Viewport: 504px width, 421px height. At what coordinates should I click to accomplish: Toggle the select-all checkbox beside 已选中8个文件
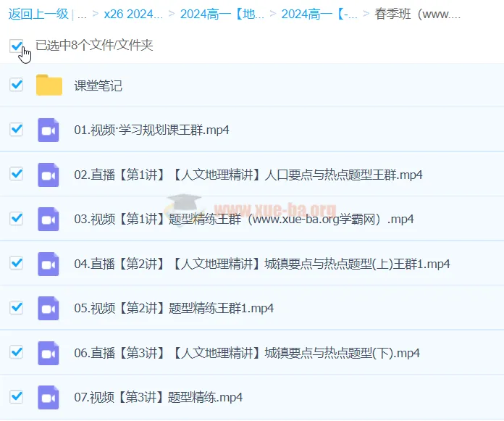pos(17,46)
